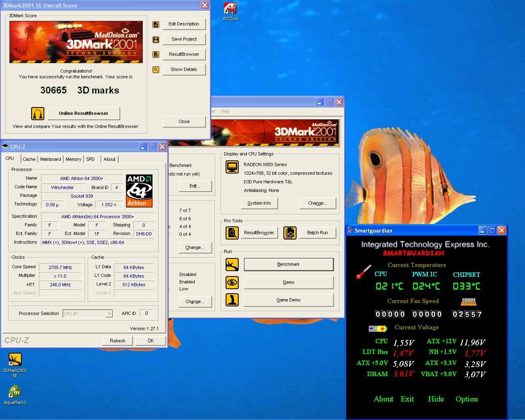The width and height of the screenshot is (525, 420).
Task: Click the Refresh button in CPU-Z
Action: pyautogui.click(x=118, y=341)
